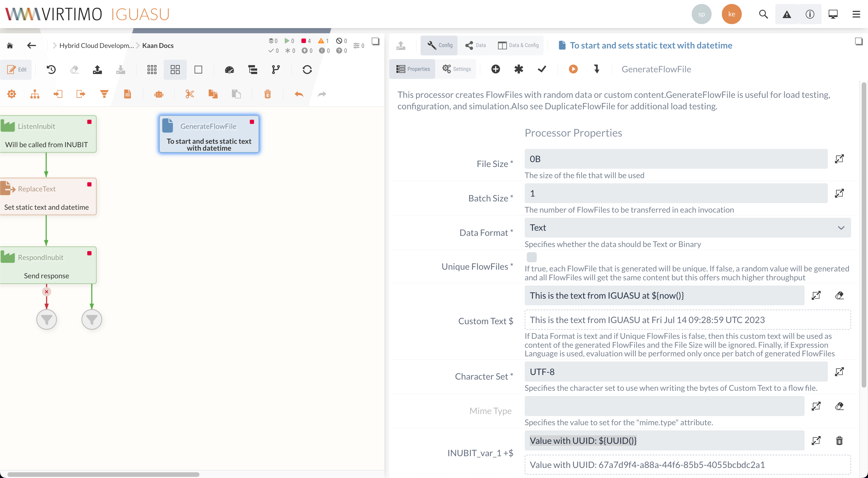Click the orange robot icon

point(159,94)
